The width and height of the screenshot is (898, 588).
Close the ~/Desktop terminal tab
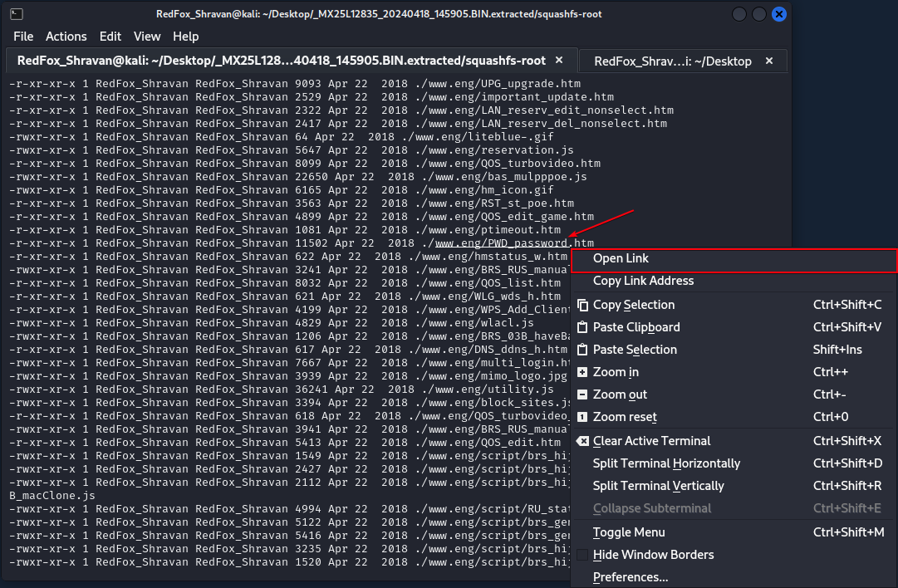pyautogui.click(x=769, y=61)
